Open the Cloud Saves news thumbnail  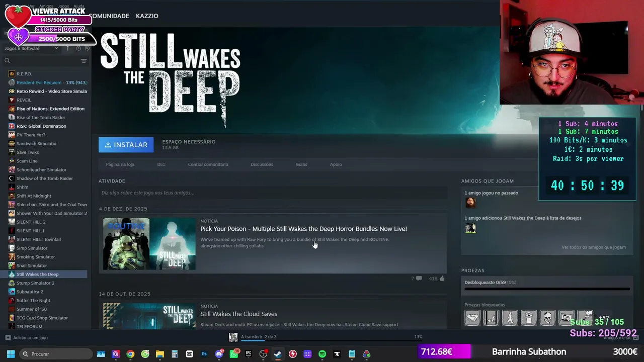(149, 316)
